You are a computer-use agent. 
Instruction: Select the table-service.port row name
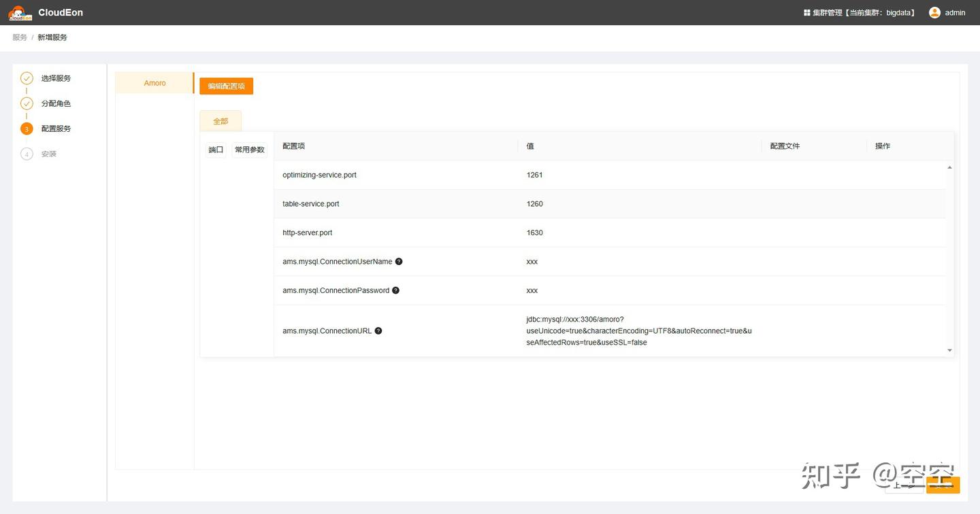tap(310, 204)
